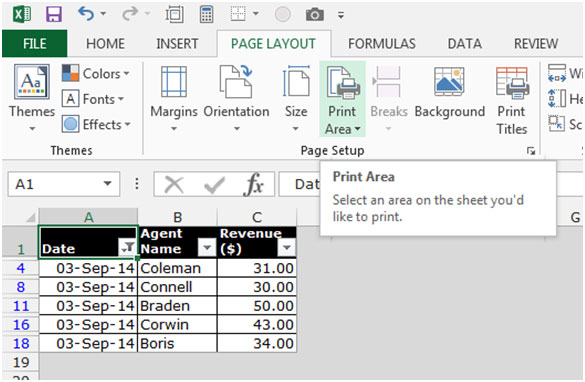
Task: Click the sheet Background button
Action: coord(450,93)
